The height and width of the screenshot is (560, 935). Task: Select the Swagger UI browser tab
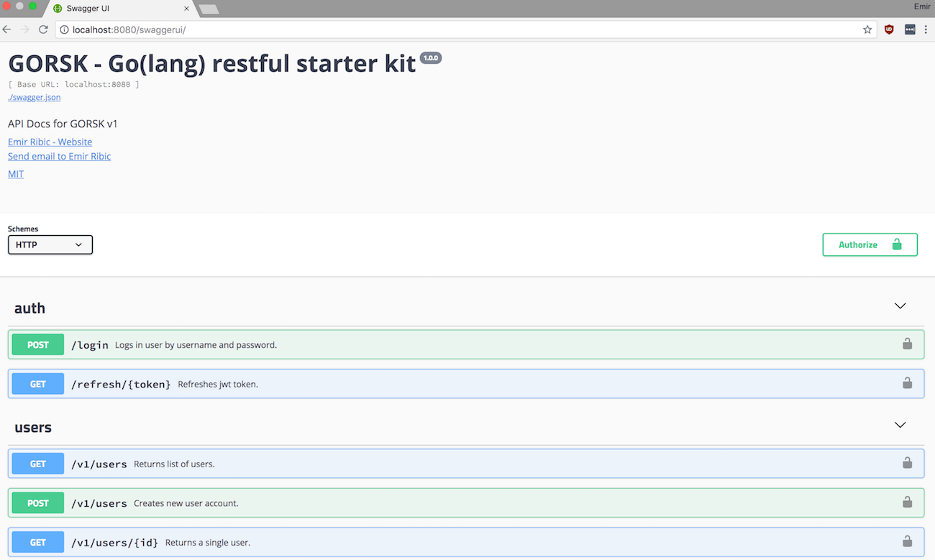click(115, 9)
